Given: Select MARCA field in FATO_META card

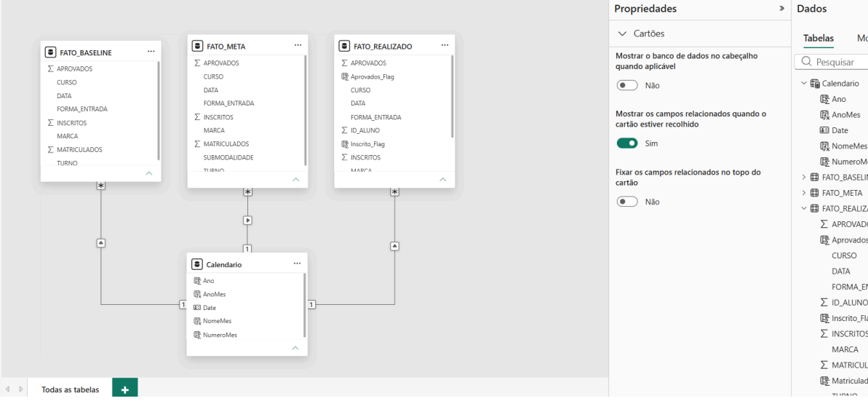Looking at the screenshot, I should click(x=214, y=130).
